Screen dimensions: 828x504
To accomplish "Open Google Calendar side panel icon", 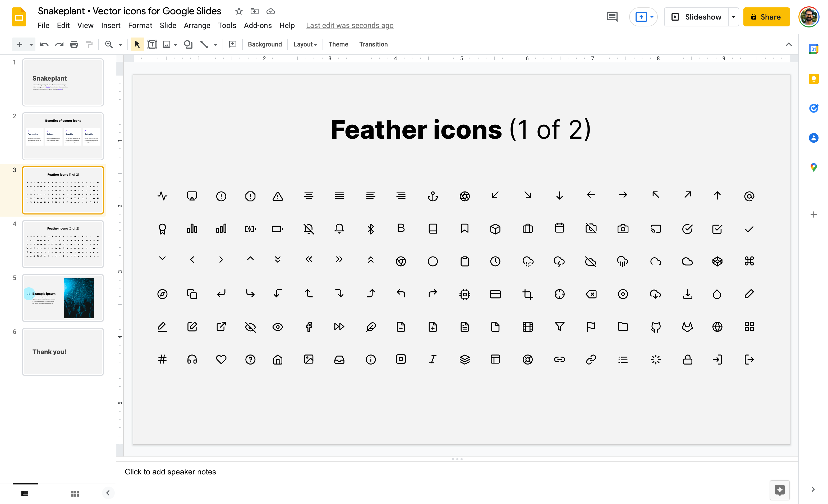I will [813, 49].
